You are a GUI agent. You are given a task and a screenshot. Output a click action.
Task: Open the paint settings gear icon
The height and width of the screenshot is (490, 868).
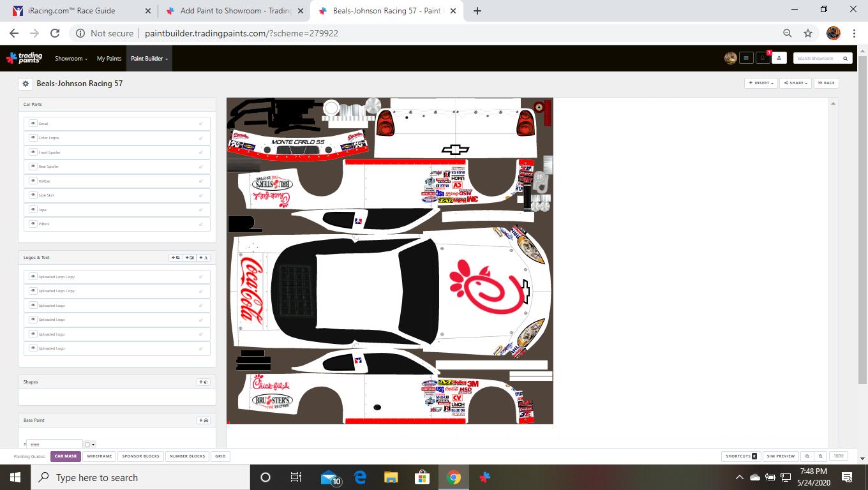(26, 84)
